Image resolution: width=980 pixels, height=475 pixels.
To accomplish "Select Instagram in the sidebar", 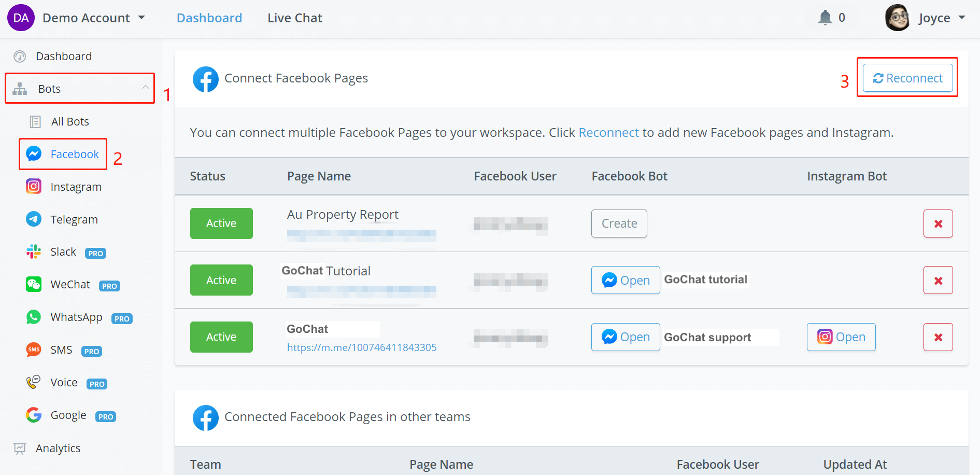I will tap(76, 187).
